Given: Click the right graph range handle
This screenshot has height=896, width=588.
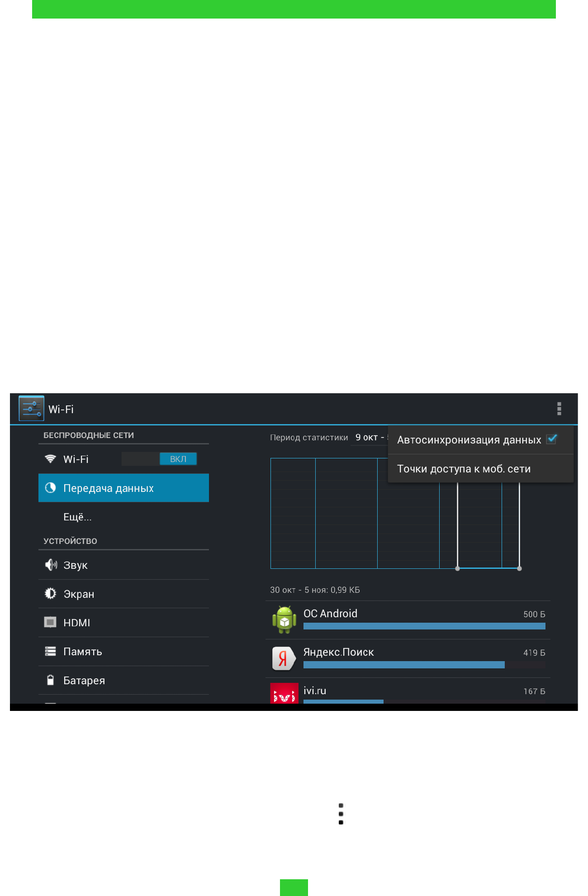Looking at the screenshot, I should (x=519, y=568).
